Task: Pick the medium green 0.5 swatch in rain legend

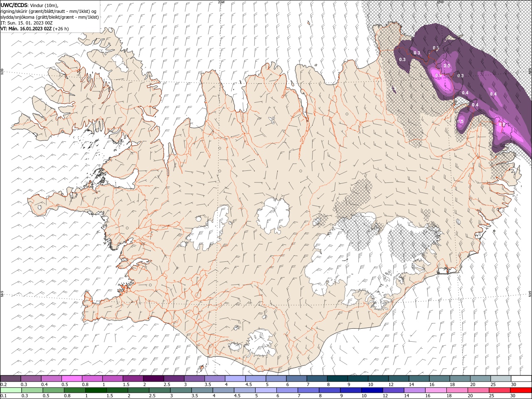Action: coord(54,390)
